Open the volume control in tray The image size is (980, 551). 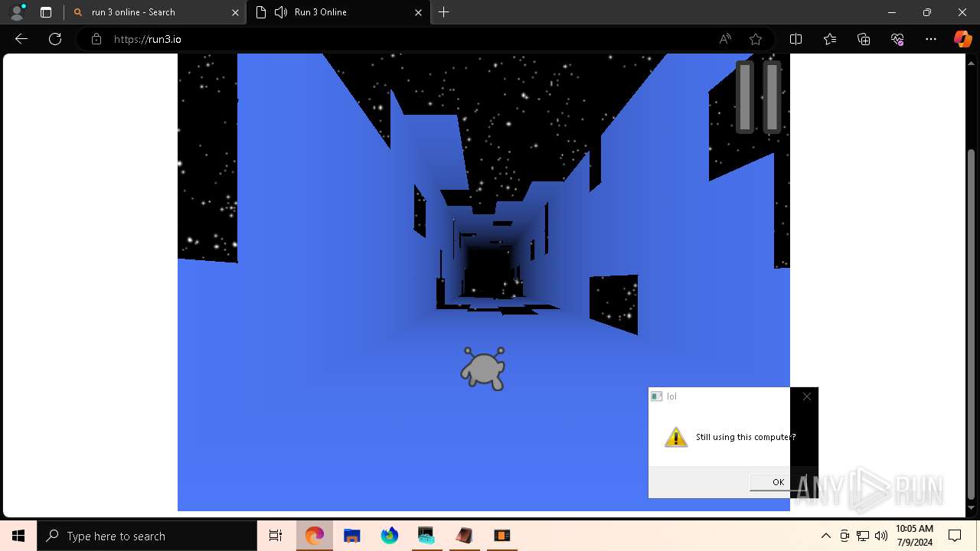pyautogui.click(x=881, y=536)
